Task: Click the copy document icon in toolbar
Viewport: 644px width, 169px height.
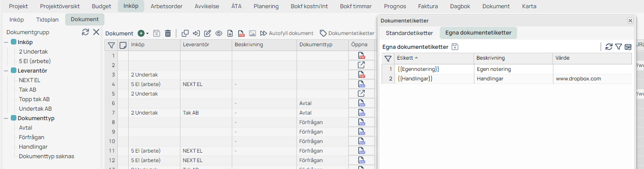Action: [x=185, y=33]
